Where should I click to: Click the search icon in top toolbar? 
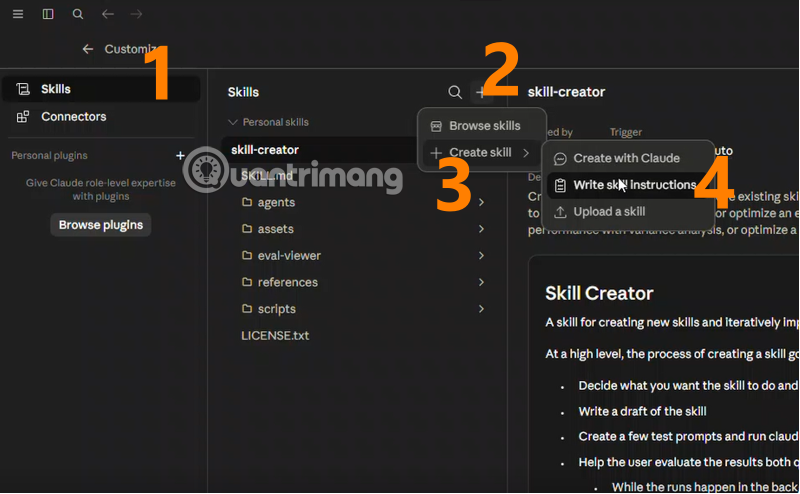[78, 14]
